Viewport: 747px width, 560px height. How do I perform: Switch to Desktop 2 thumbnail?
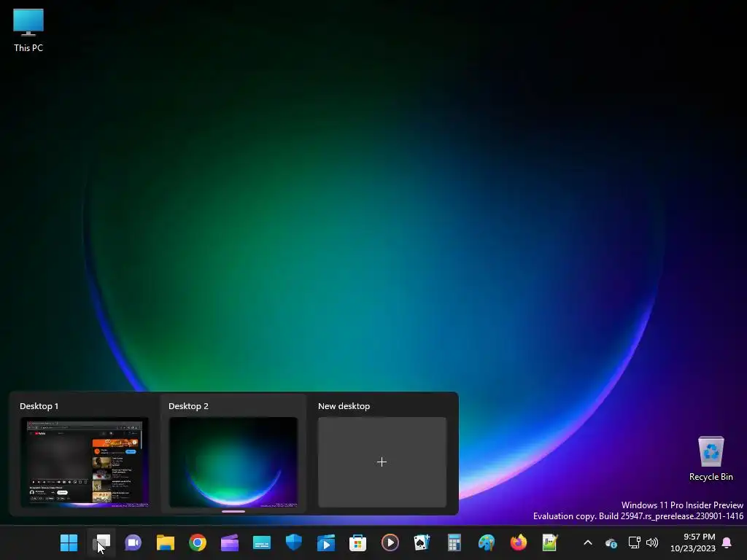pos(233,462)
